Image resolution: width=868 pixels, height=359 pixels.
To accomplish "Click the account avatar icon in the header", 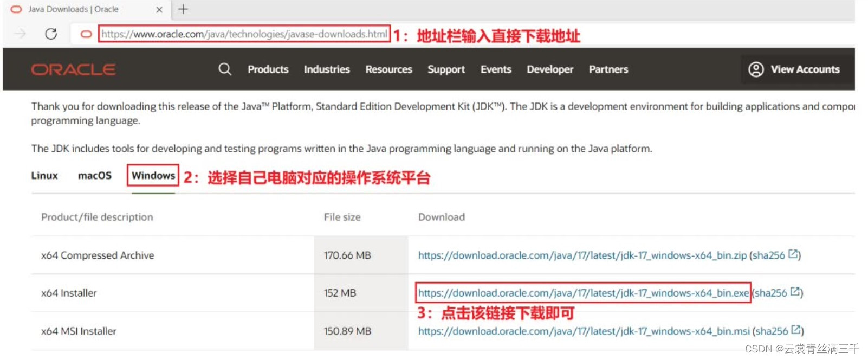I will 756,69.
